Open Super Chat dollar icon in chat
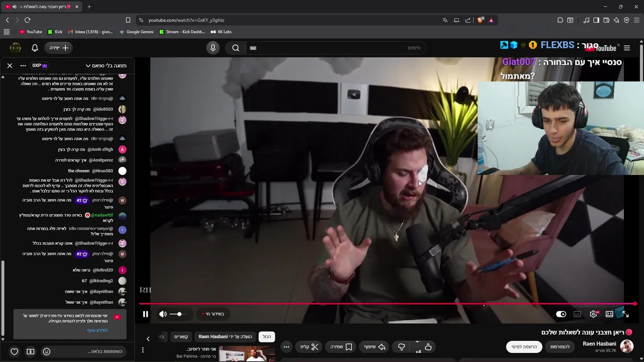This screenshot has width=644, height=362. pos(30,352)
